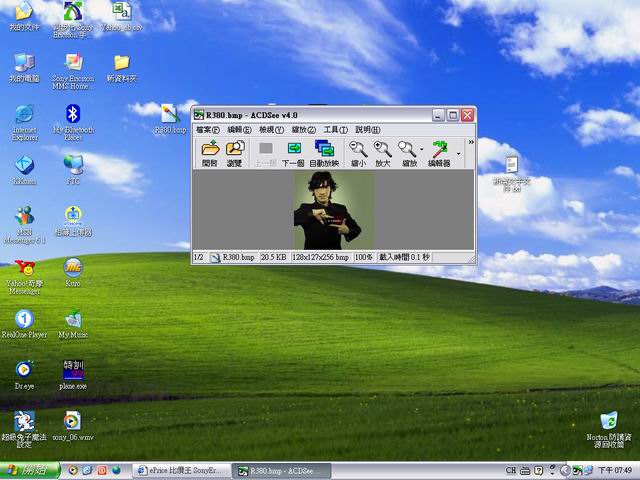The width and height of the screenshot is (640, 480).
Task: Open the My Documents (我的文件) desktop icon
Action: (x=24, y=16)
